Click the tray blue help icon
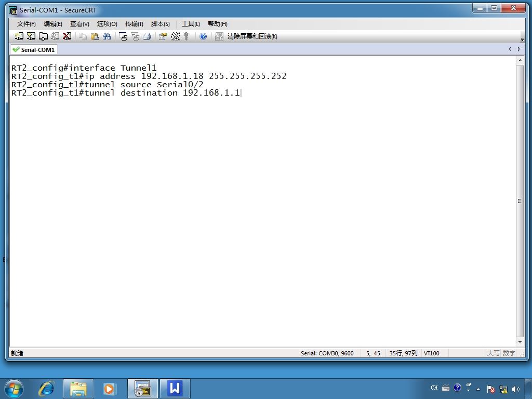532x399 pixels. pyautogui.click(x=457, y=388)
